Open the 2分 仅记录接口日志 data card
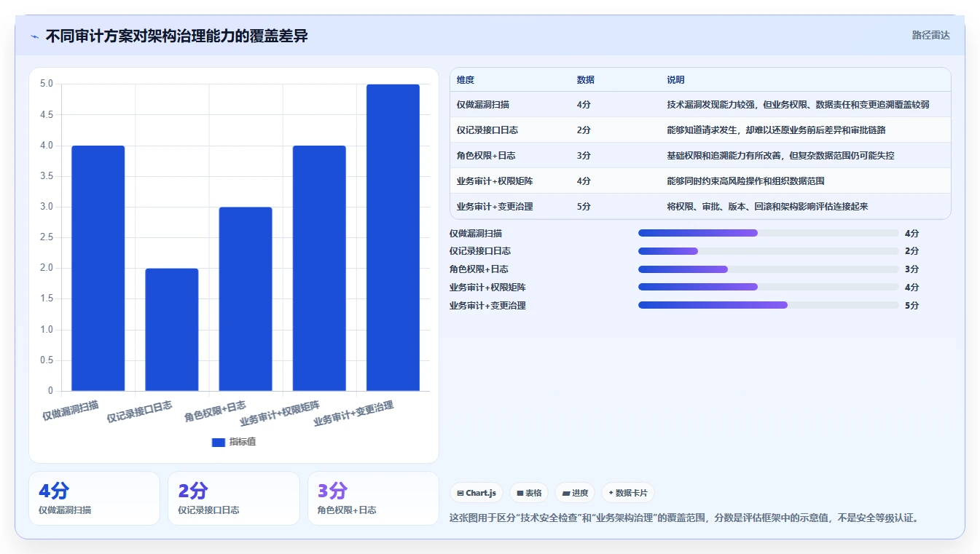The image size is (980, 554). [234, 498]
